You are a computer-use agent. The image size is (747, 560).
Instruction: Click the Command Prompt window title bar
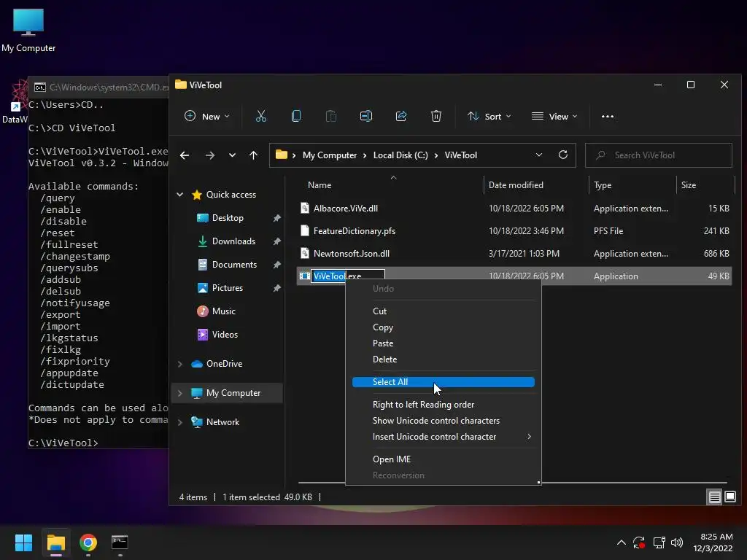pos(98,87)
